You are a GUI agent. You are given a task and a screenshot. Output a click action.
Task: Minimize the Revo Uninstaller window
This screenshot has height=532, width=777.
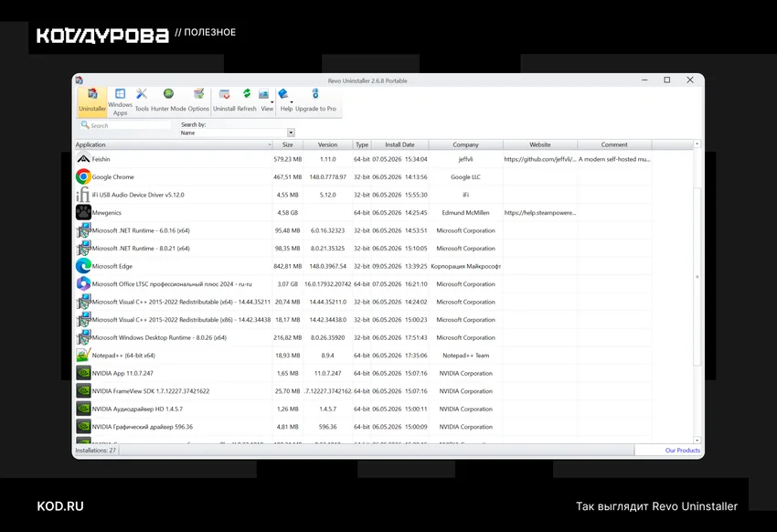644,80
